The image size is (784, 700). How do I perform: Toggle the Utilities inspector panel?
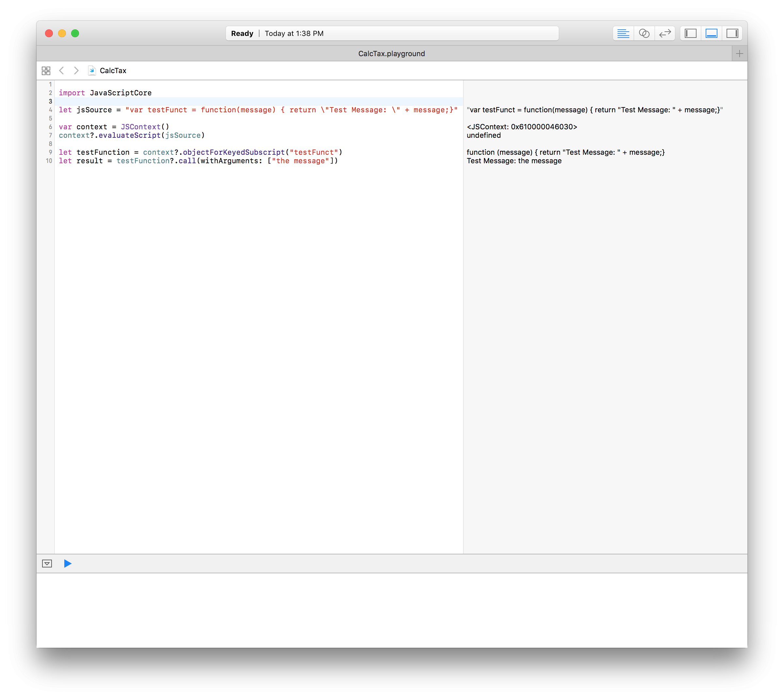[732, 33]
